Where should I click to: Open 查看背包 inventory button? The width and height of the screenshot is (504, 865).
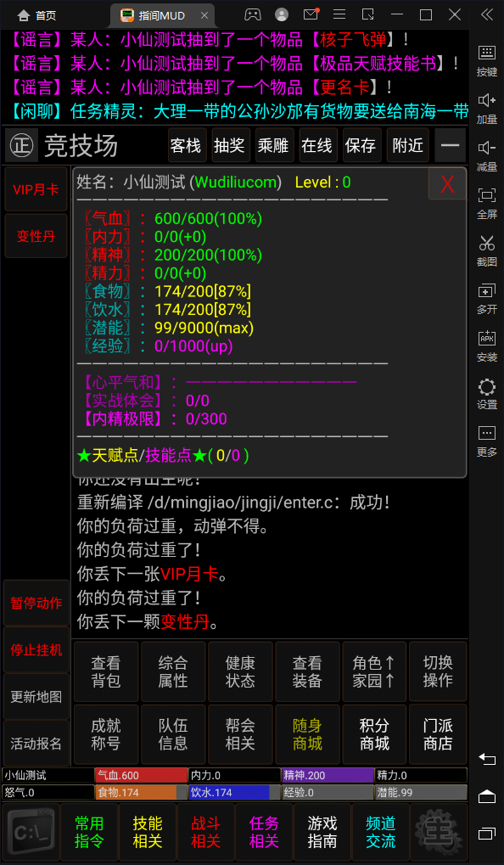[x=106, y=671]
